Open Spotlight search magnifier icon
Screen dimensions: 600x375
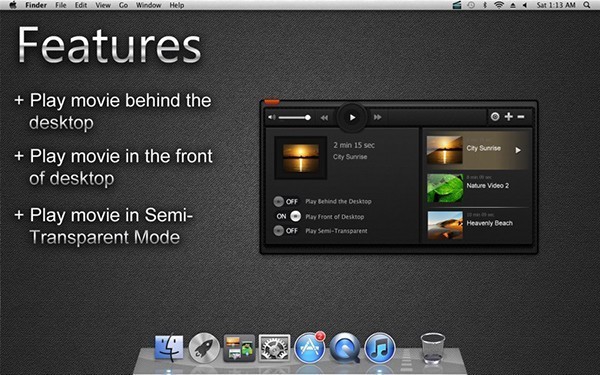point(587,5)
